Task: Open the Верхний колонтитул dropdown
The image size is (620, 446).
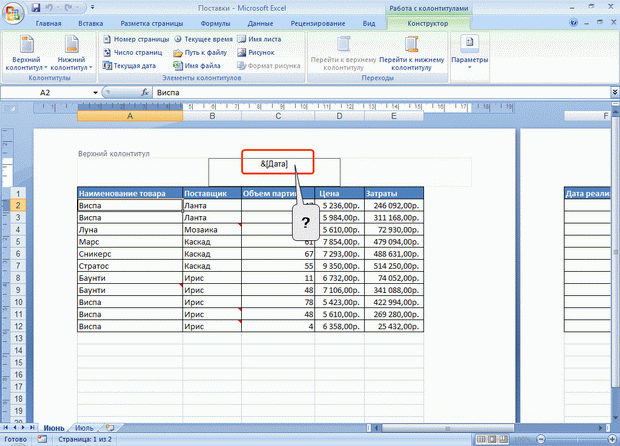Action: (x=26, y=53)
